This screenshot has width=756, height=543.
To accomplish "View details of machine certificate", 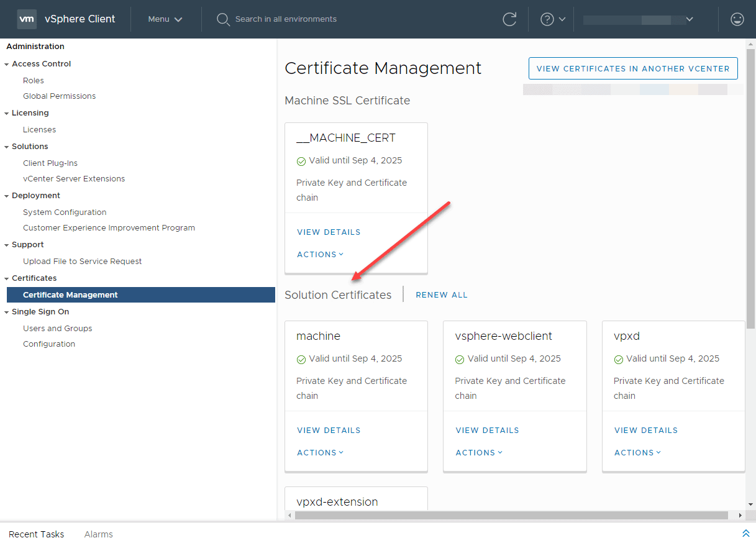I will coord(329,430).
